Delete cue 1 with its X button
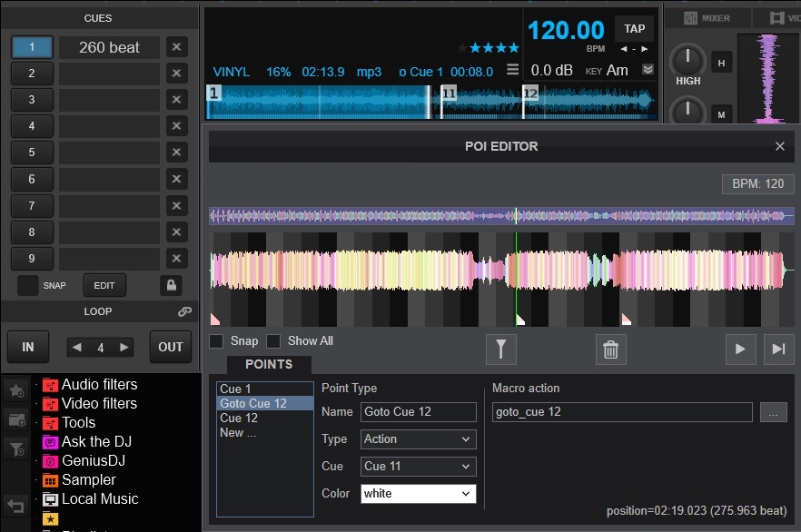 tap(176, 47)
